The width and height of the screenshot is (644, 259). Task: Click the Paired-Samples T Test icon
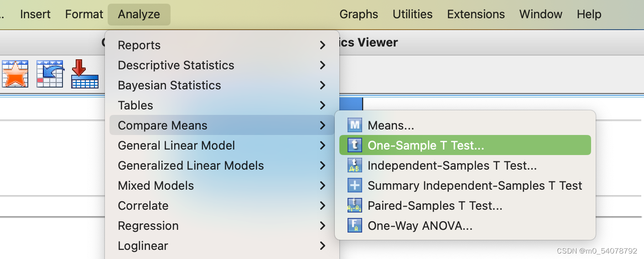click(354, 206)
